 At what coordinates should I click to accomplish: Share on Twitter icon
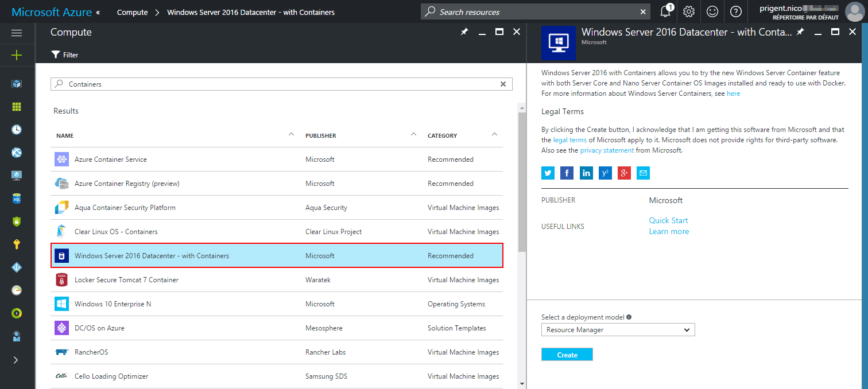(x=548, y=173)
